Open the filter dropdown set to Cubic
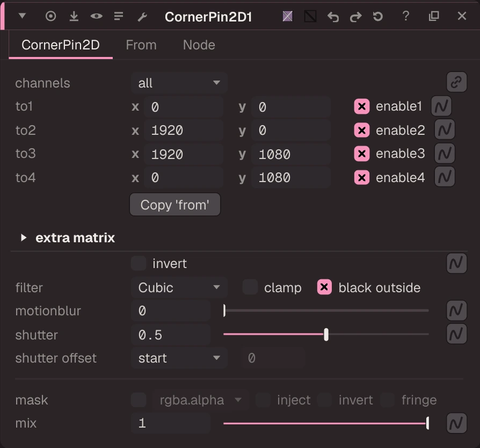The height and width of the screenshot is (448, 480). pyautogui.click(x=179, y=287)
